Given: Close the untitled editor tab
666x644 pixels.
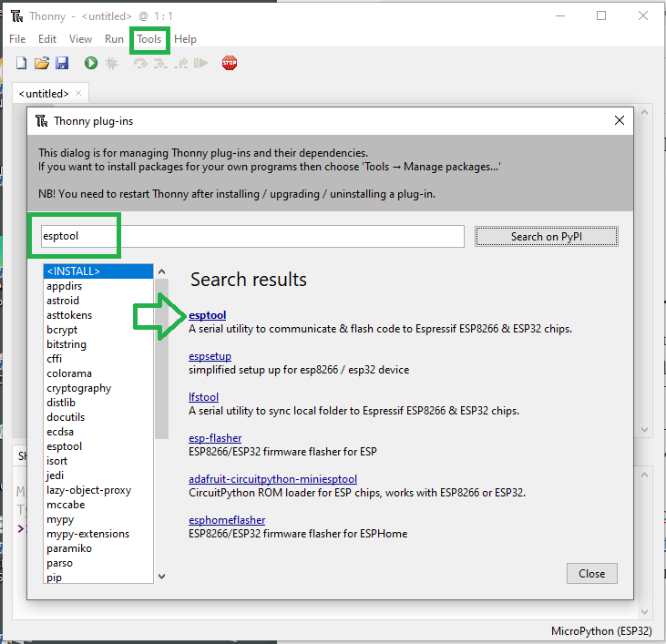Looking at the screenshot, I should click(x=78, y=93).
